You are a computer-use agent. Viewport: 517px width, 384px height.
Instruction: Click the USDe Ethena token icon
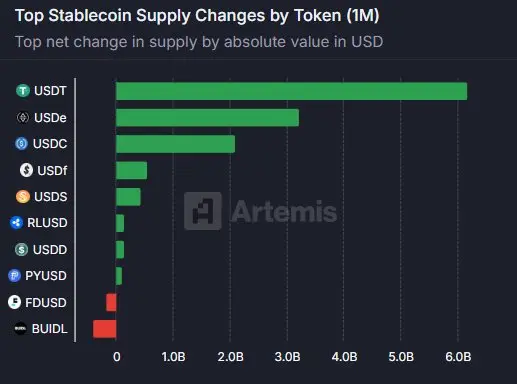(x=23, y=117)
